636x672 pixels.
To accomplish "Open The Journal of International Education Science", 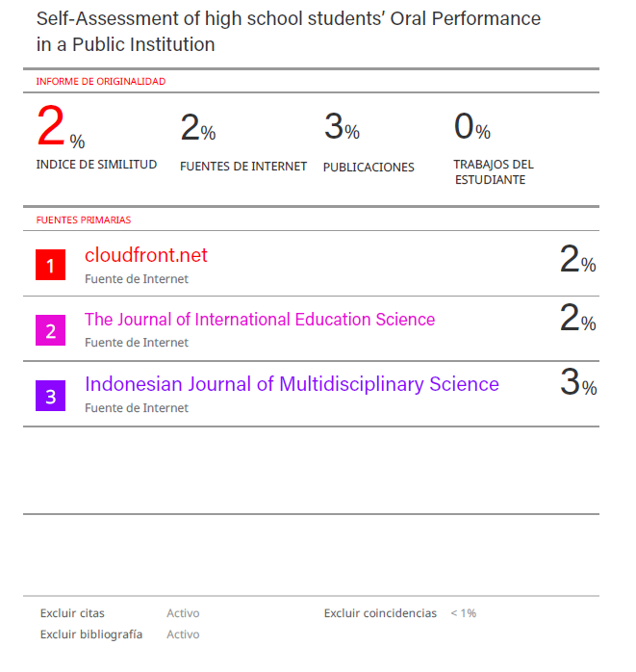I will point(260,320).
